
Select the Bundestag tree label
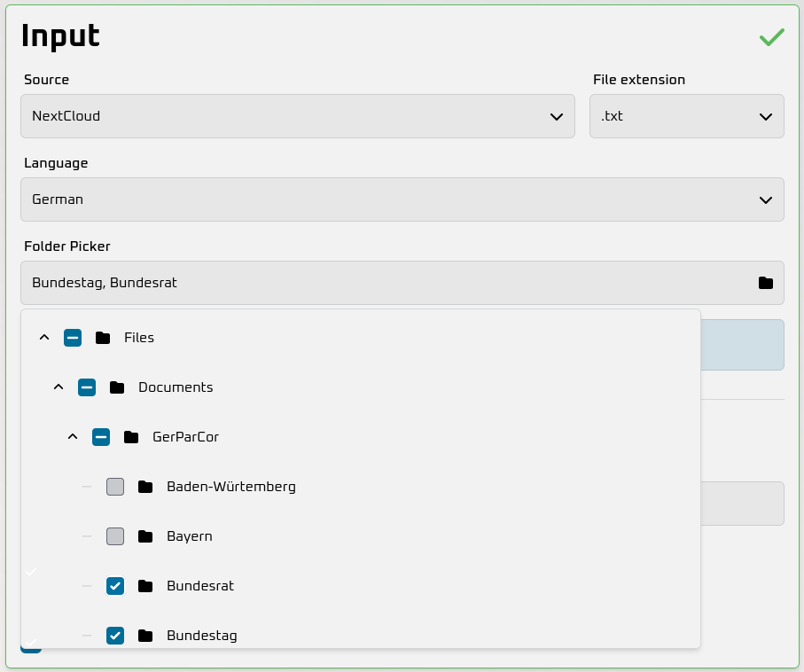pyautogui.click(x=202, y=636)
